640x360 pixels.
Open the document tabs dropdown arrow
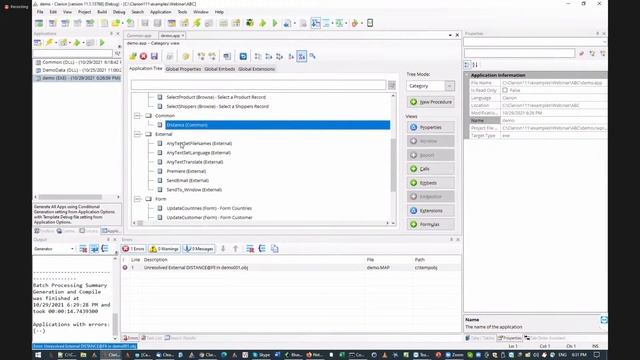450,36
